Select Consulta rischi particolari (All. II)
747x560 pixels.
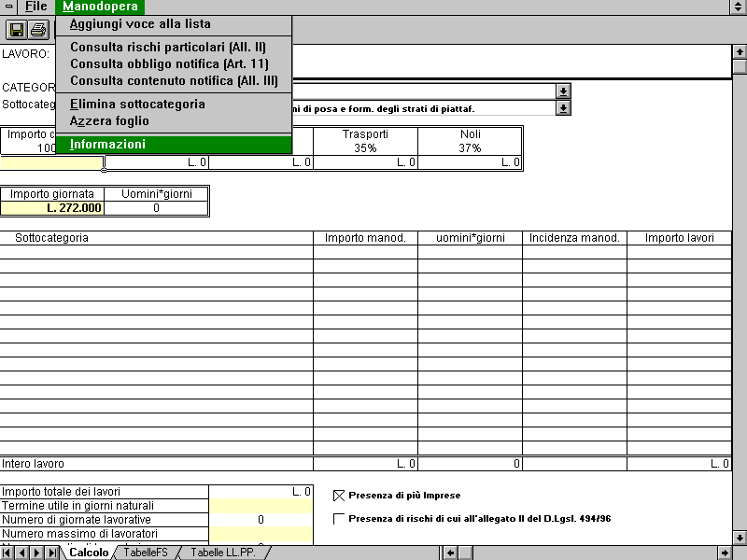click(x=174, y=48)
